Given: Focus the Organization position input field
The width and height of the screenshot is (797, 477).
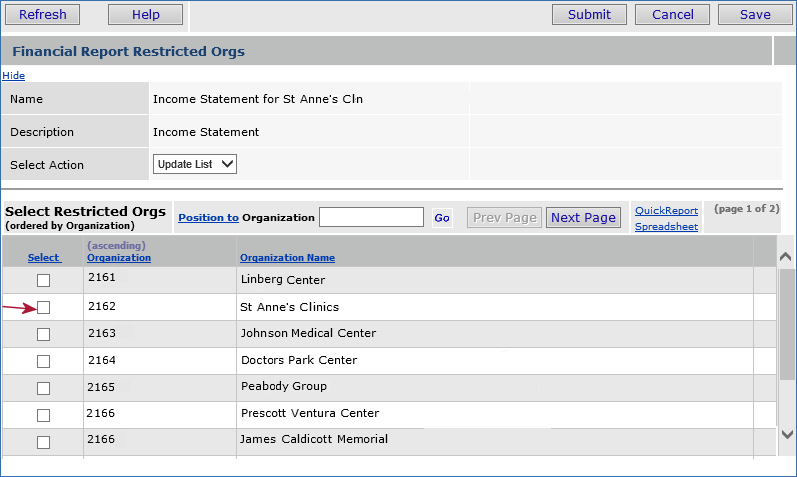Looking at the screenshot, I should 371,217.
